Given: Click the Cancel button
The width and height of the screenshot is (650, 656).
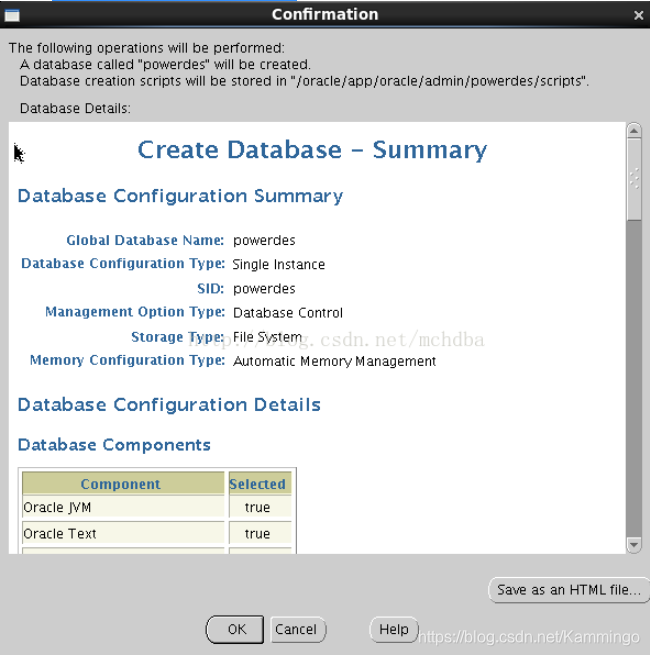Looking at the screenshot, I should tap(297, 629).
